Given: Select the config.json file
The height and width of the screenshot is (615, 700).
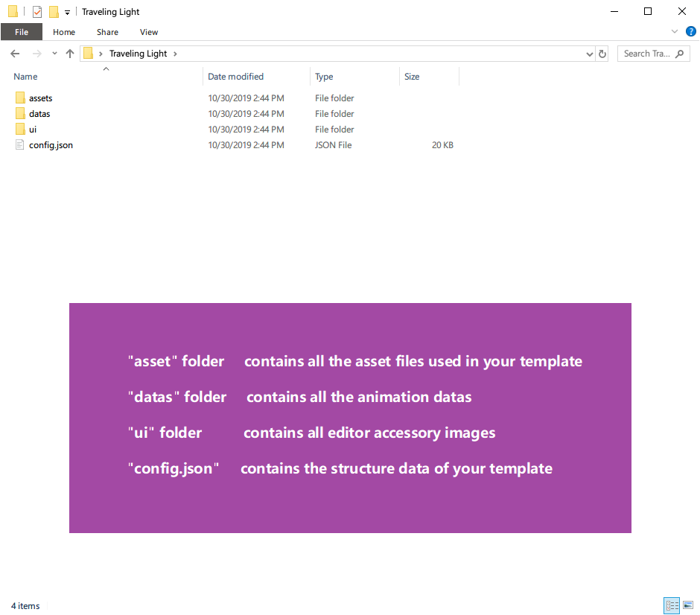Looking at the screenshot, I should click(51, 145).
